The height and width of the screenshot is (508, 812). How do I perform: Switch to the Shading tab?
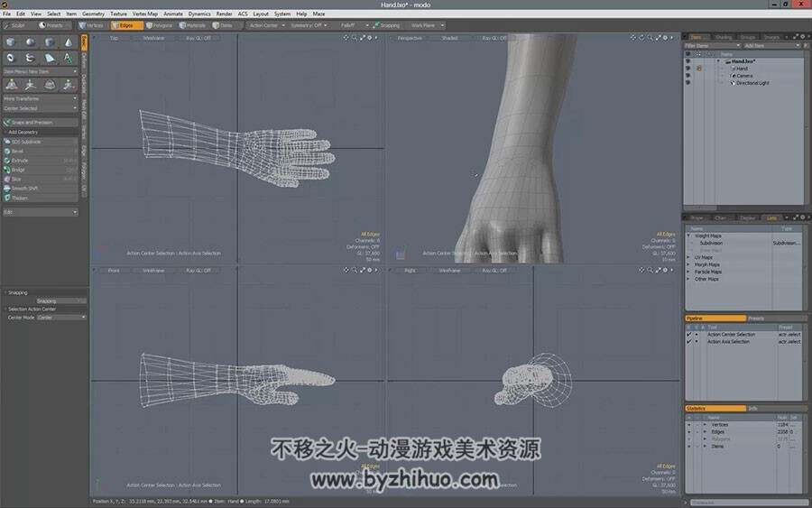point(723,37)
